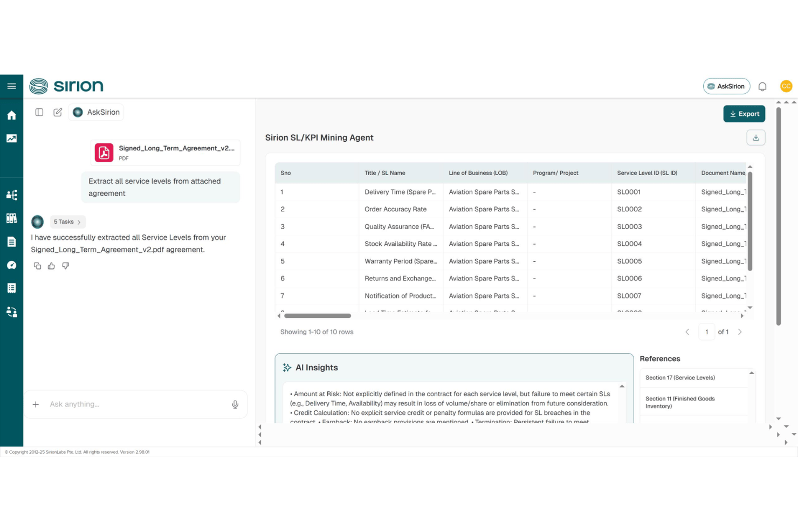Download the table with the download icon
Screen dimensions: 798x532
point(756,137)
